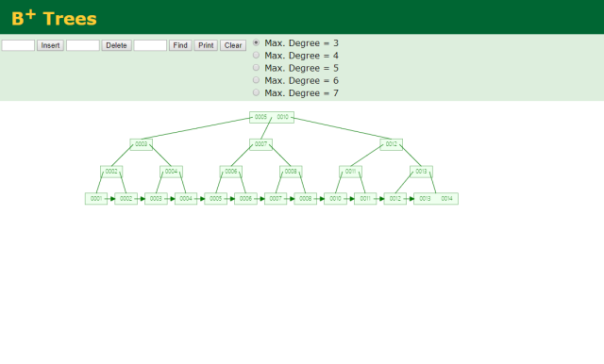This screenshot has width=604, height=364.
Task: Click the third-level internal node 0013
Action: pos(421,172)
